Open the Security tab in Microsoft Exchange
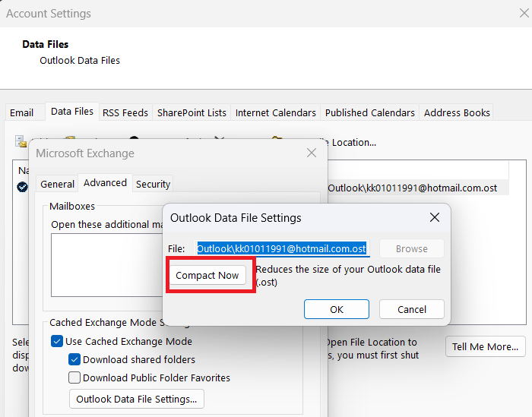This screenshot has width=532, height=417. click(x=153, y=184)
